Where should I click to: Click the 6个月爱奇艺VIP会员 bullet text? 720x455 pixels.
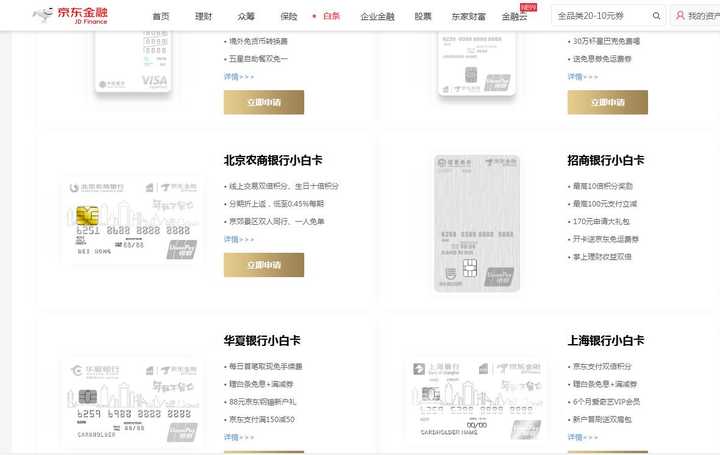pyautogui.click(x=606, y=402)
